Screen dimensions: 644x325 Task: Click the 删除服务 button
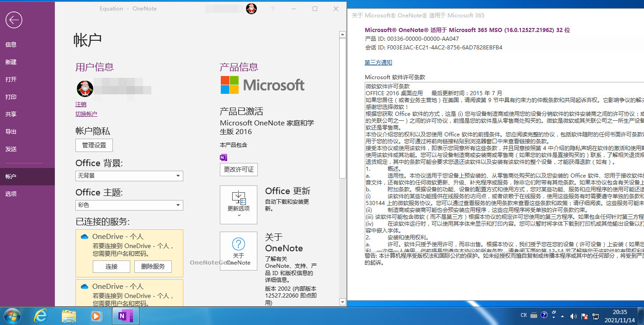pos(153,267)
